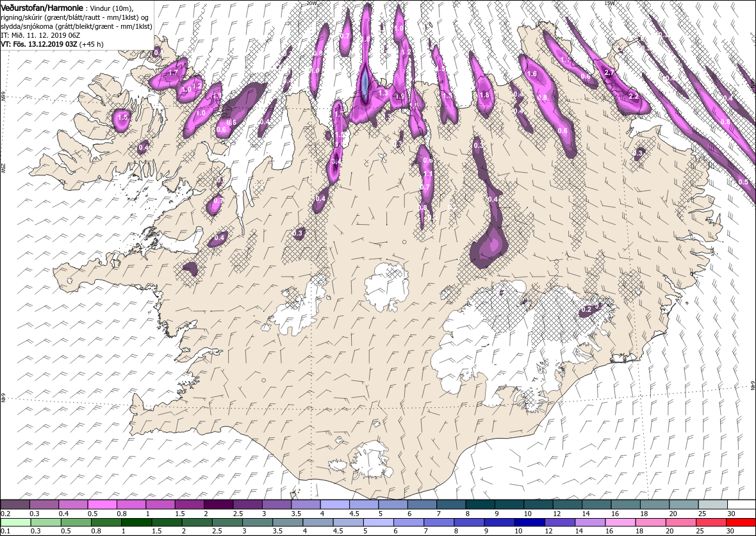Image resolution: width=756 pixels, height=536 pixels.
Task: Select the violet 12 swatch in lower rain legend
Action: [x=559, y=523]
